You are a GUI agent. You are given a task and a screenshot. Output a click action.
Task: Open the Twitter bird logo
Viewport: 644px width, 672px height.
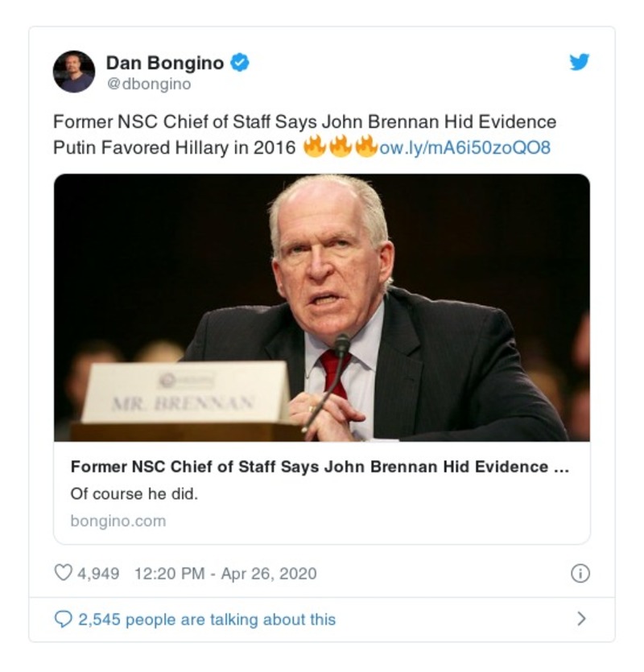(579, 62)
